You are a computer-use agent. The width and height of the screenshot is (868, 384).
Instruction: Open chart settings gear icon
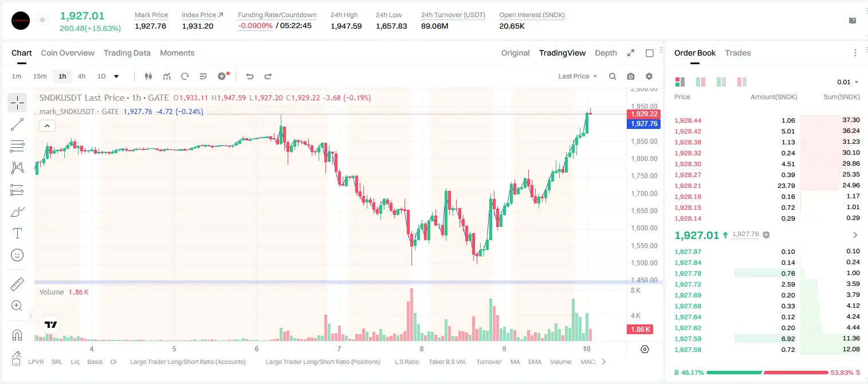649,76
